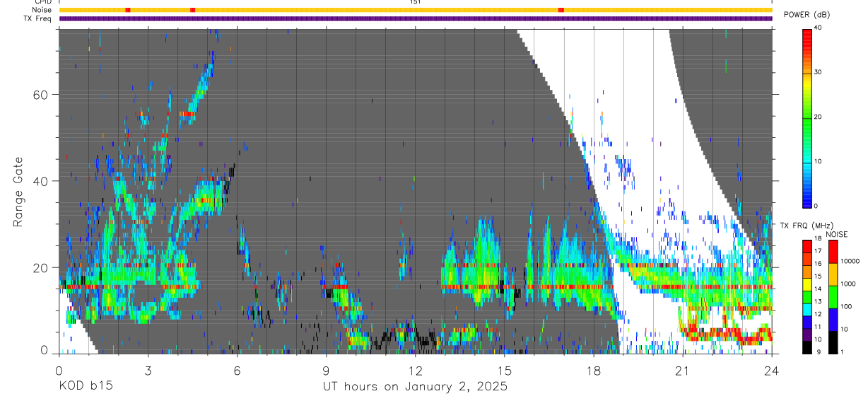Click the "TX FRQ (MHz)" legend title
The height and width of the screenshot is (401, 868).
pos(807,226)
